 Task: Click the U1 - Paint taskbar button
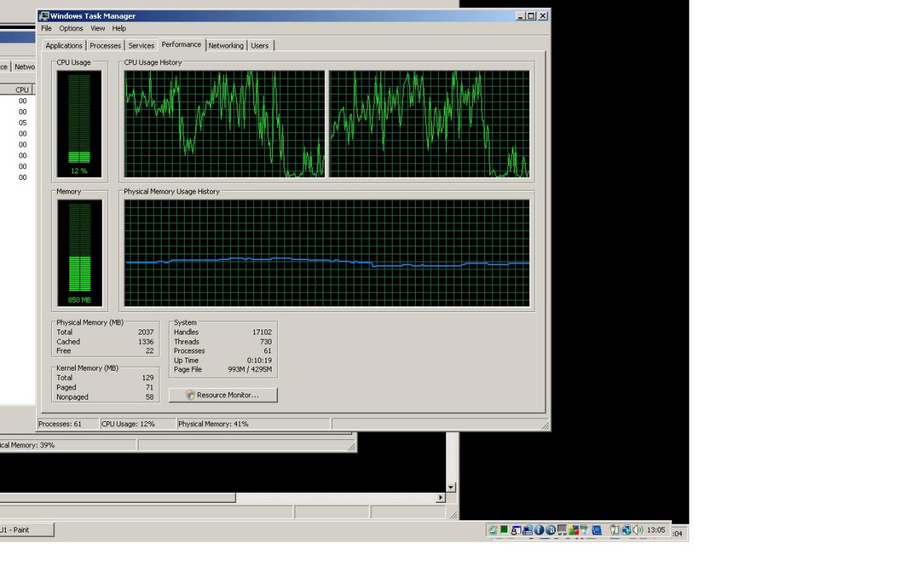click(26, 530)
